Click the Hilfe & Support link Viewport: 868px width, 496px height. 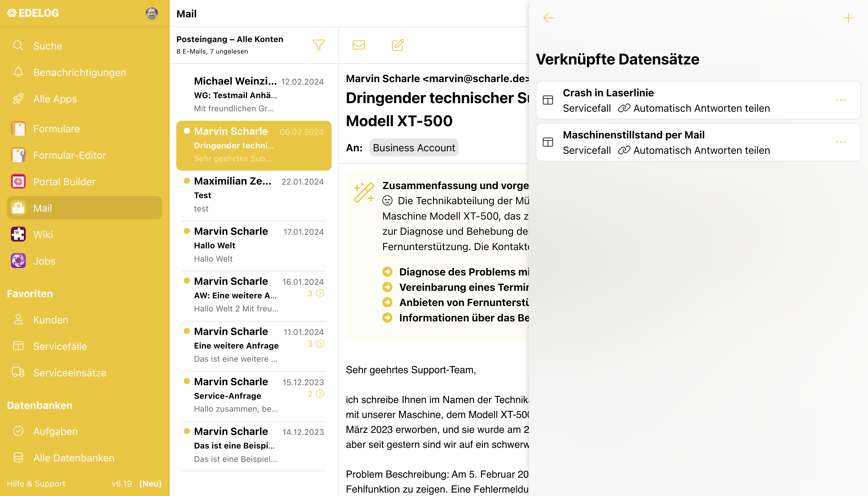coord(36,483)
